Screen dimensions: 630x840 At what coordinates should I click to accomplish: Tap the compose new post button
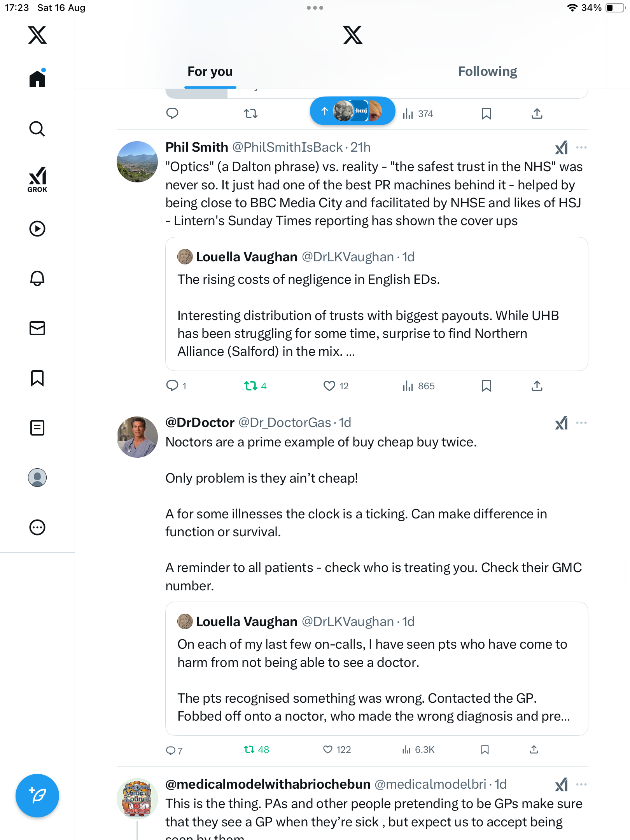[x=37, y=796]
